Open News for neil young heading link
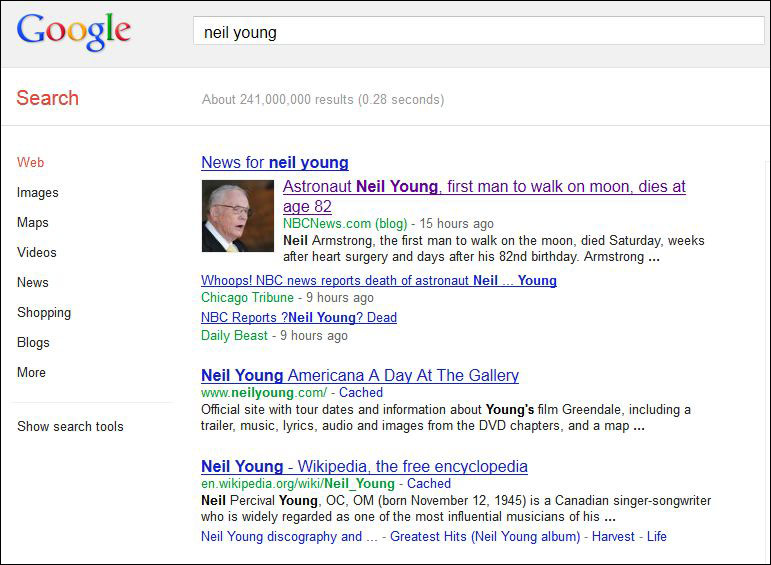 [x=275, y=162]
